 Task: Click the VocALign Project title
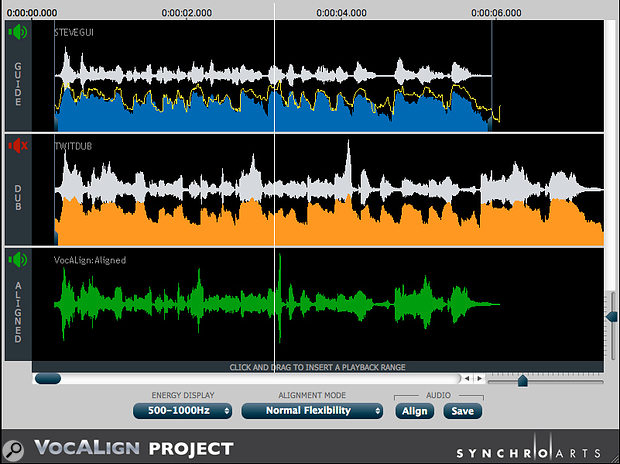click(134, 448)
